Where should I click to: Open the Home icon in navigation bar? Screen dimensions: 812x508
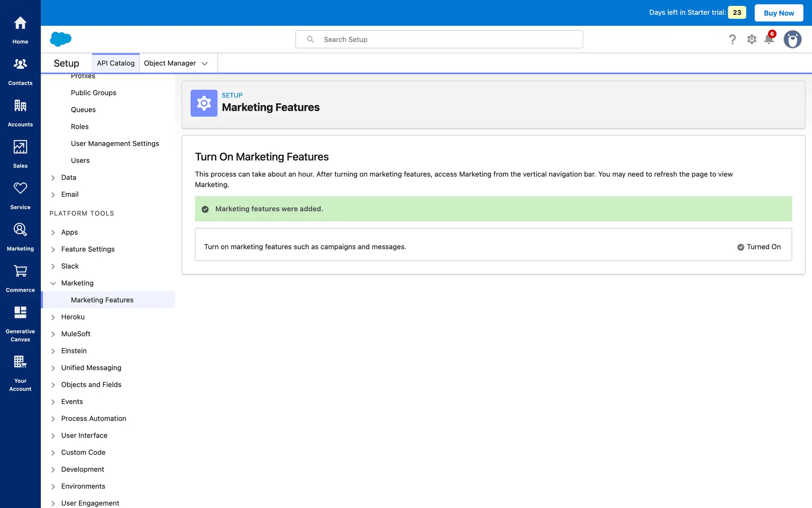pos(20,23)
